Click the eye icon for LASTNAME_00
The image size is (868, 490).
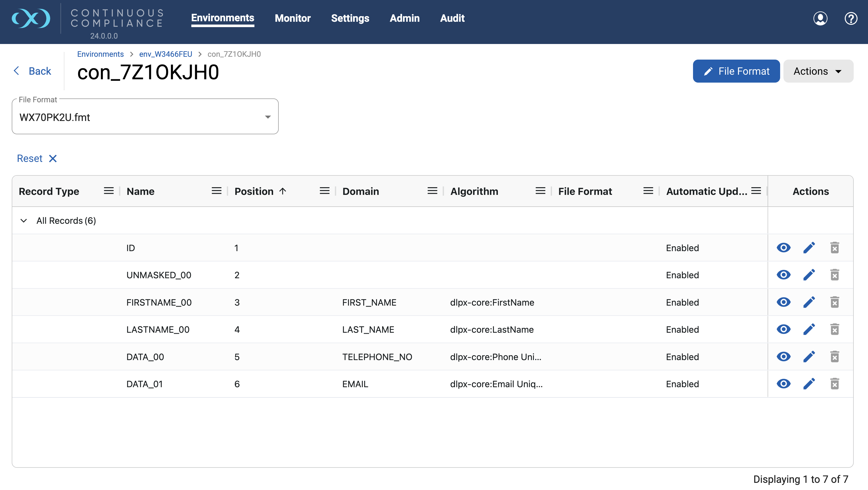click(x=783, y=329)
